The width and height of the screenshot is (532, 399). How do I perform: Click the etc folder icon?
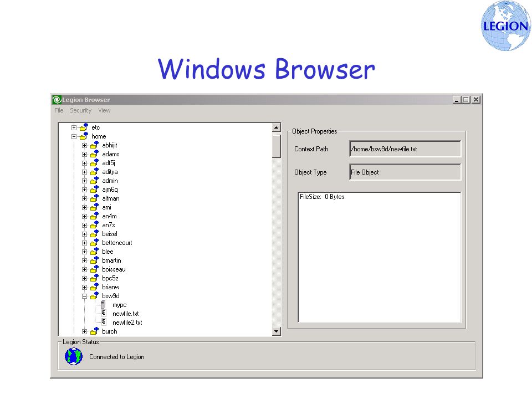coord(84,127)
